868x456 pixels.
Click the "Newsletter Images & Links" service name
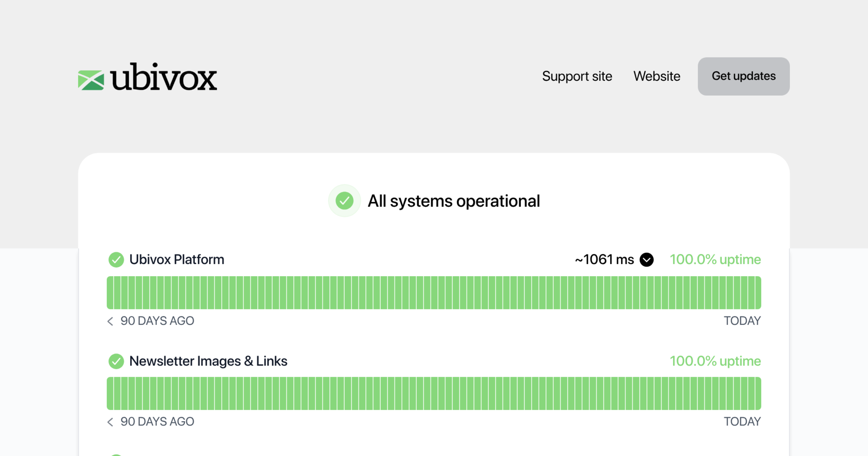(x=208, y=361)
